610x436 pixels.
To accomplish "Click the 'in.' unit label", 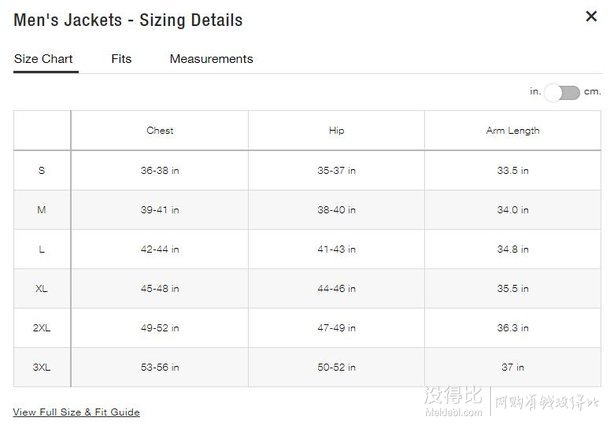I will point(535,91).
